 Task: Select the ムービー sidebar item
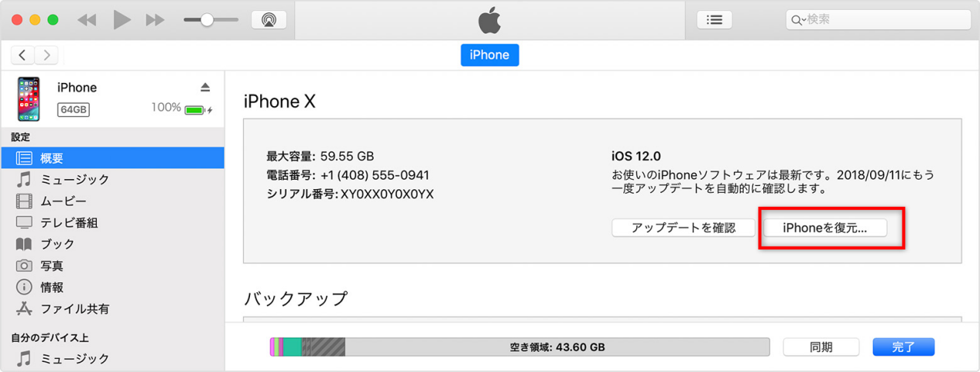(x=63, y=201)
